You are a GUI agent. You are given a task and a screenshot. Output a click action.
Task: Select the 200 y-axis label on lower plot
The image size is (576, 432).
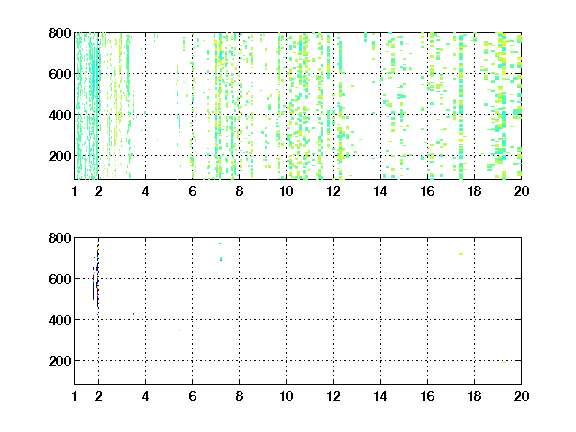(x=60, y=361)
